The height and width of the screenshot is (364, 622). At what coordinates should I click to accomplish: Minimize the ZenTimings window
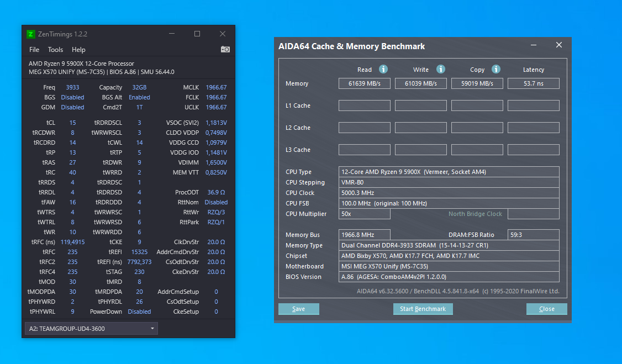172,34
